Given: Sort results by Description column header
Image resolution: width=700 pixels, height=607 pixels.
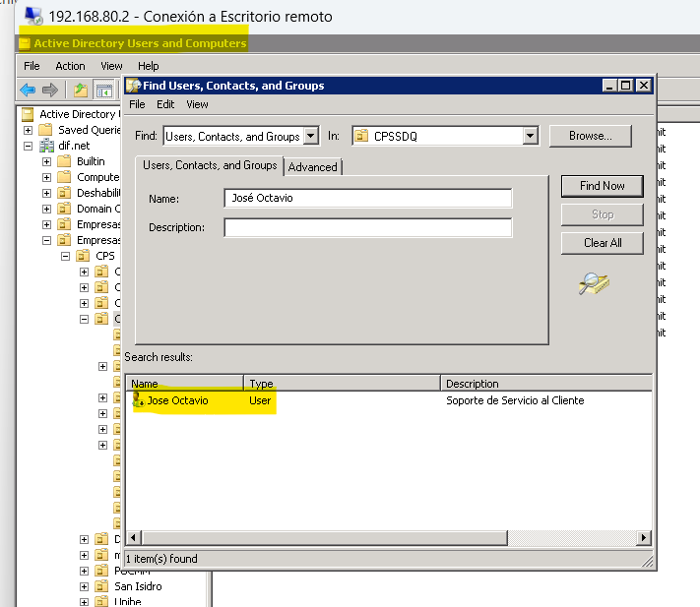Looking at the screenshot, I should coord(546,384).
